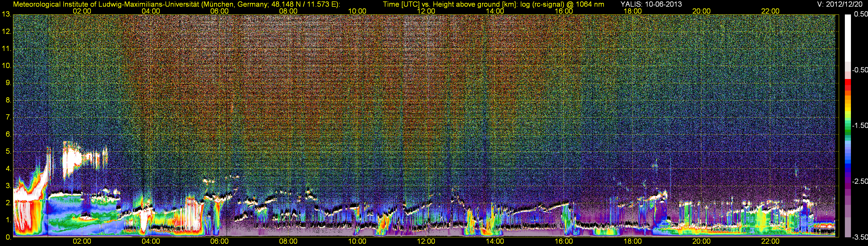Select the 04:00 label on the top time axis

tap(151, 11)
